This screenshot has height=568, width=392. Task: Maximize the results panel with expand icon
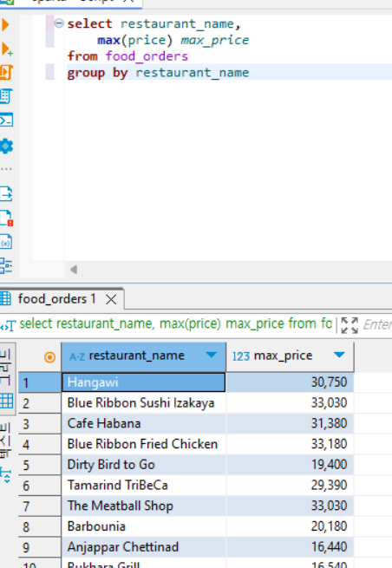350,325
